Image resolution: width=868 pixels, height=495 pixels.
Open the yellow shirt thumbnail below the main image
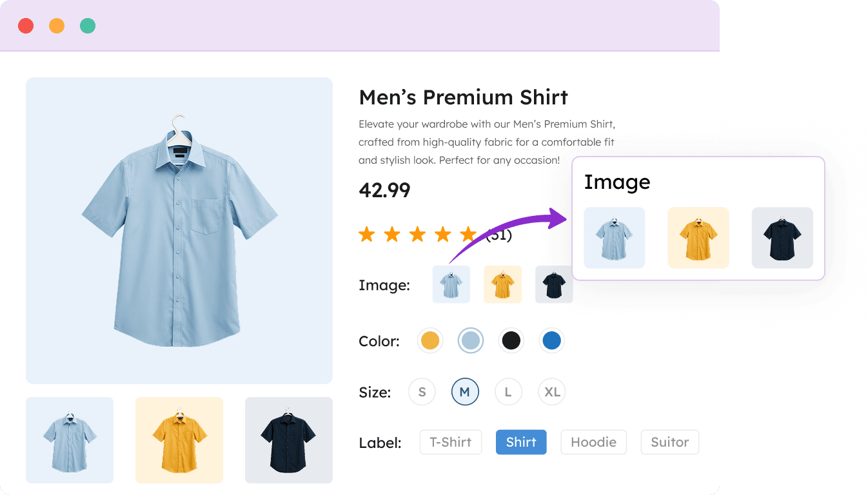[x=179, y=440]
